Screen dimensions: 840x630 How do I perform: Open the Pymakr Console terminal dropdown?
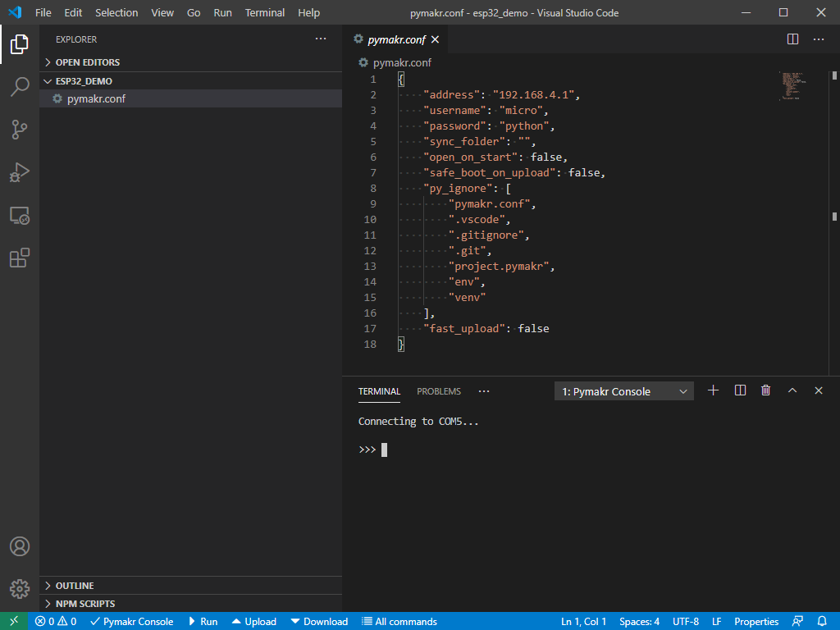(x=624, y=391)
